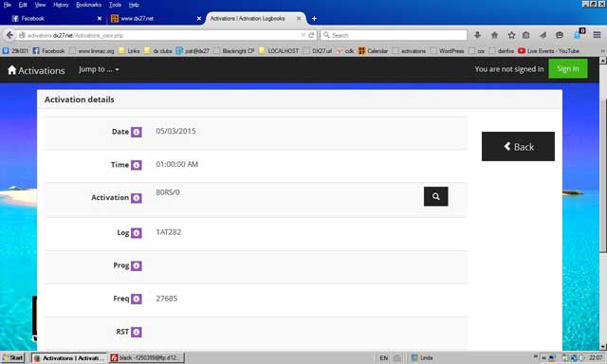Click the green Sign In button
The image size is (607, 364).
point(567,69)
